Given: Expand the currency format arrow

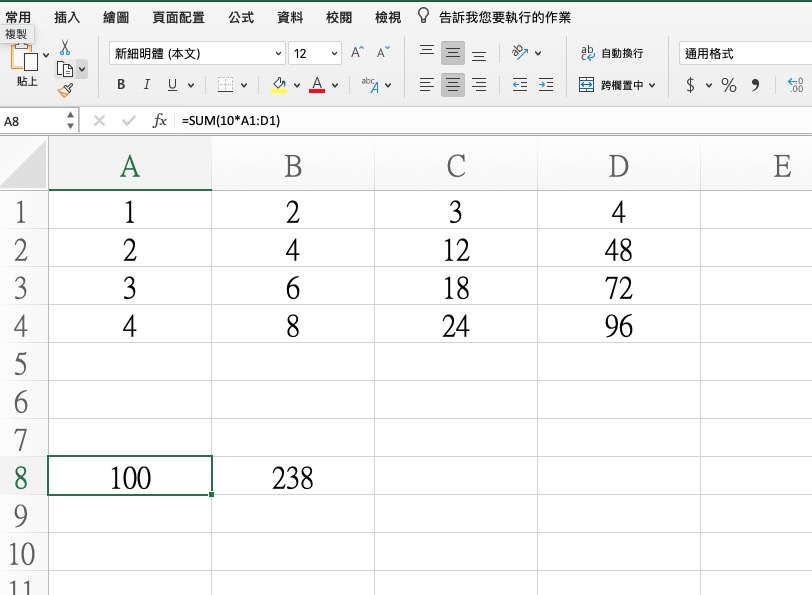Looking at the screenshot, I should pyautogui.click(x=708, y=85).
